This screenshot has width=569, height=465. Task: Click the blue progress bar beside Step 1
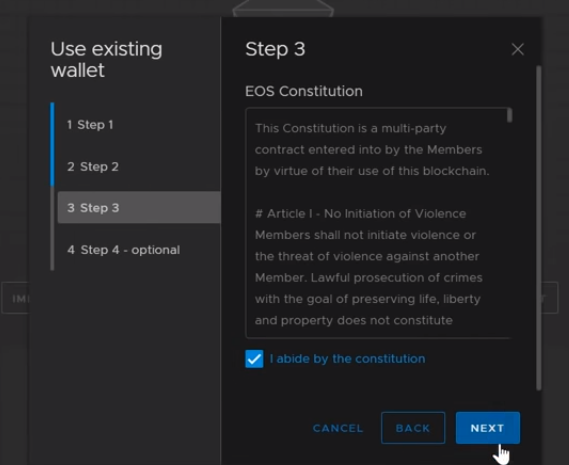[x=52, y=144]
